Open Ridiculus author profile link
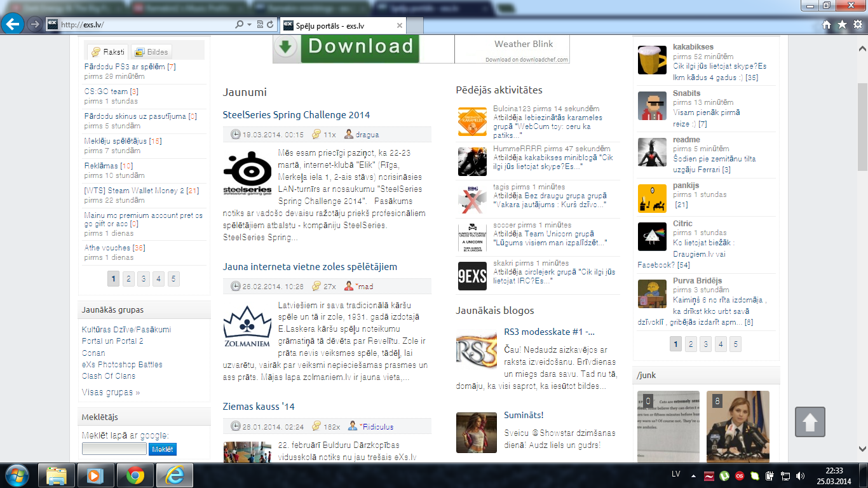This screenshot has width=868, height=488. (376, 427)
